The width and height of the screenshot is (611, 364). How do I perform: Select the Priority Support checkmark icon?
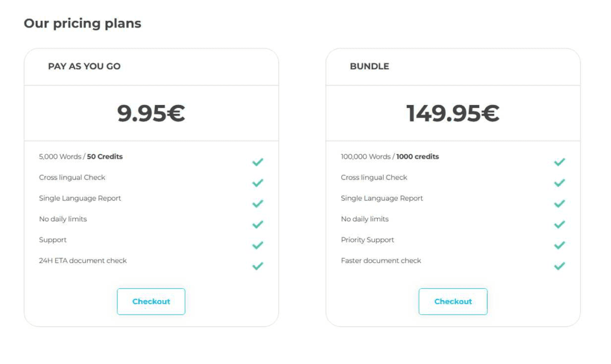[560, 245]
